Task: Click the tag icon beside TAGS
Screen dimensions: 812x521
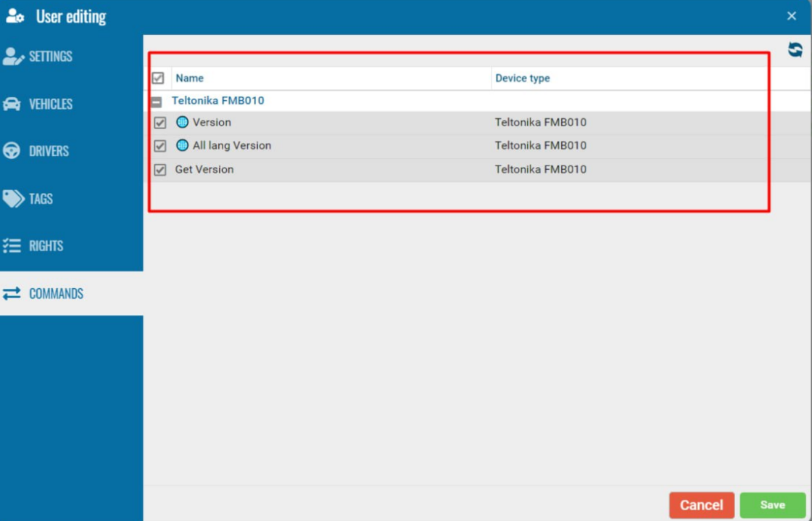Action: pyautogui.click(x=13, y=199)
